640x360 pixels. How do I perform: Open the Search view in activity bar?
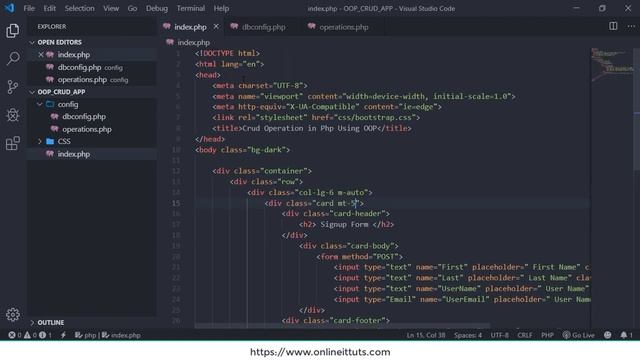tap(13, 58)
